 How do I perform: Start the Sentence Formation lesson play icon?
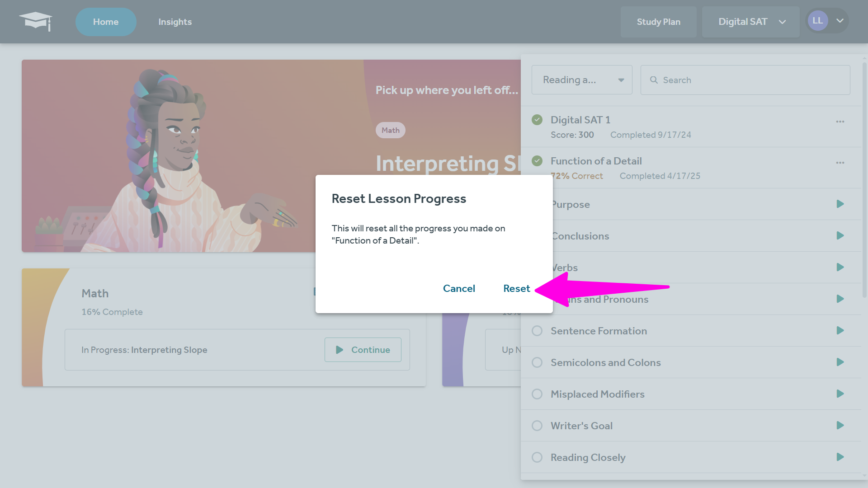click(840, 331)
